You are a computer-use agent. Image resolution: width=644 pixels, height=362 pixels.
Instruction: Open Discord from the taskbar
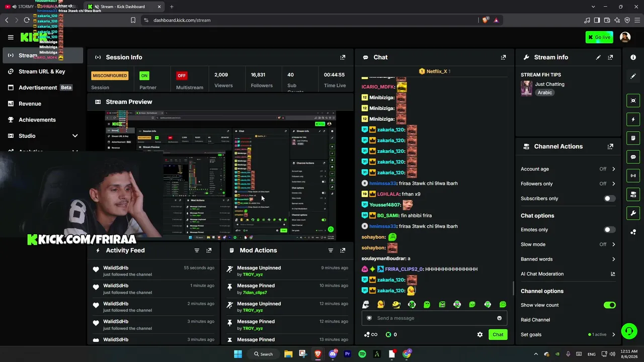(333, 354)
